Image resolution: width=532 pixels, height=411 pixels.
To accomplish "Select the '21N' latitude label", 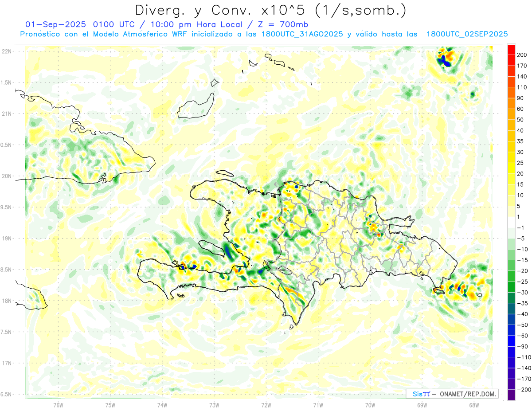I will point(7,114).
